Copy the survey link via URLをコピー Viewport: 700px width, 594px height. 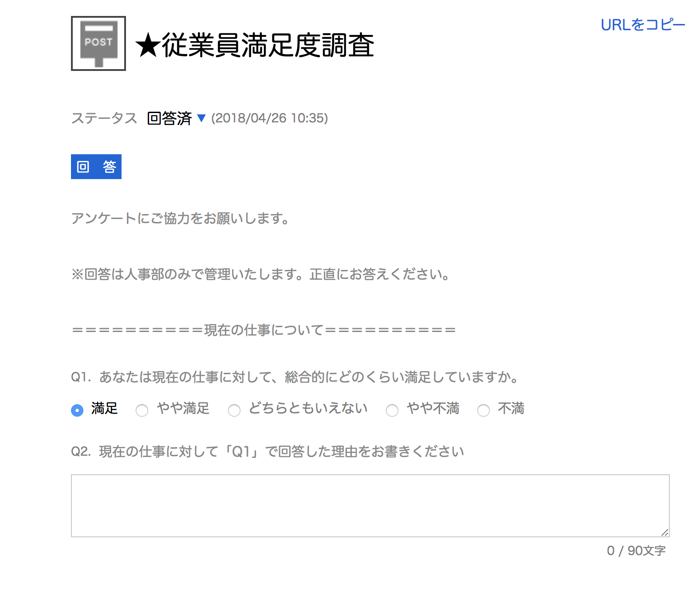click(643, 25)
